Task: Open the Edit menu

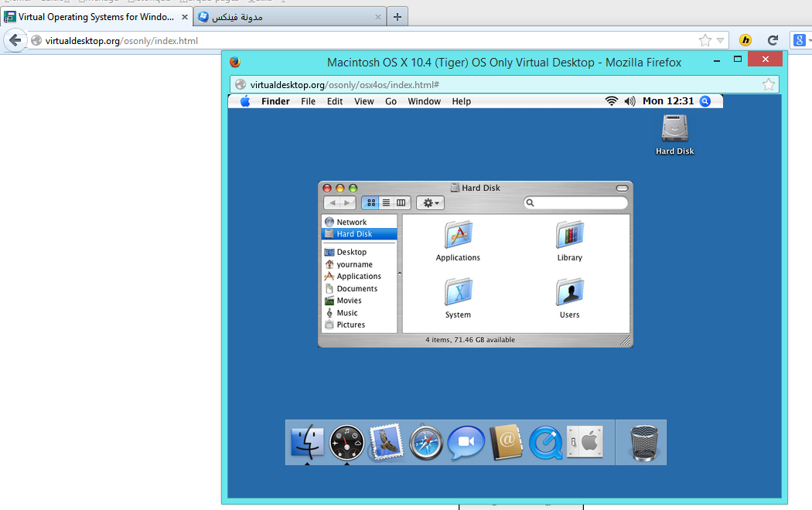Action: 335,101
